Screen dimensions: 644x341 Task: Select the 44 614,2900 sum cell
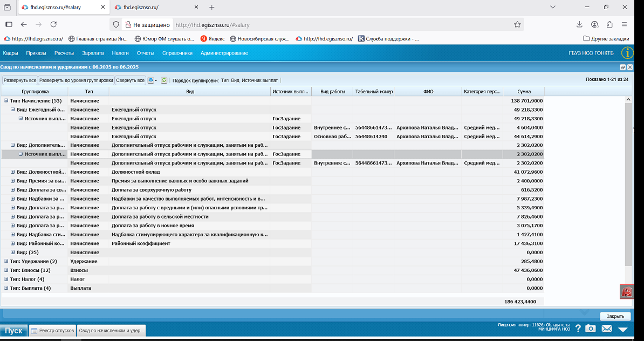[524, 137]
